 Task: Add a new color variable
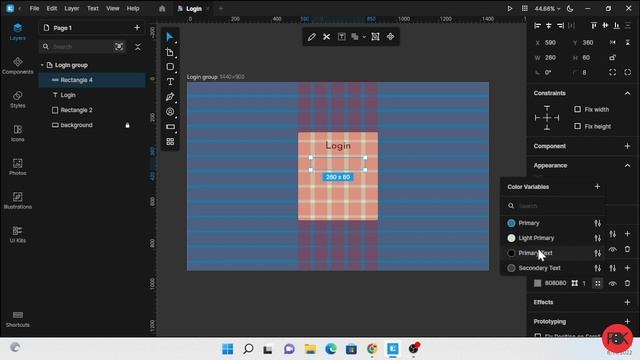pos(597,187)
